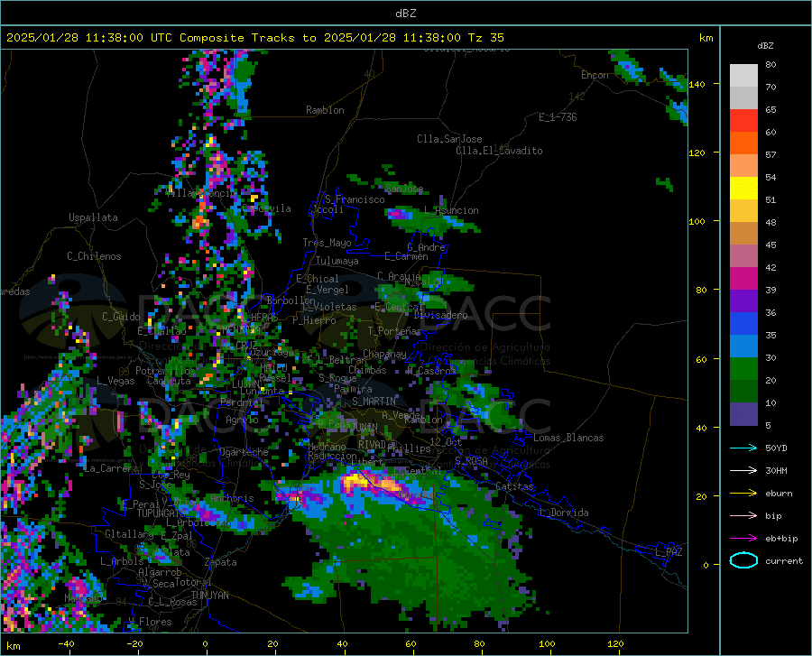The image size is (812, 656).
Task: Click the 'Chapanay' map label
Action: click(384, 354)
